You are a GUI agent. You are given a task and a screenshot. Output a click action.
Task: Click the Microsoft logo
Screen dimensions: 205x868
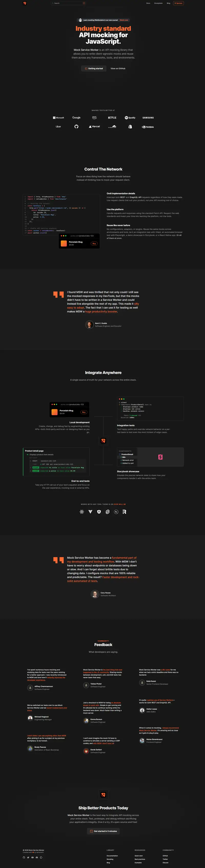point(58,118)
